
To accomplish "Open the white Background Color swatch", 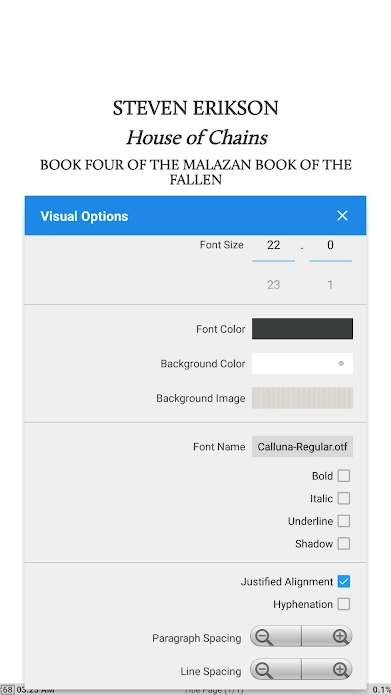I will coord(302,363).
